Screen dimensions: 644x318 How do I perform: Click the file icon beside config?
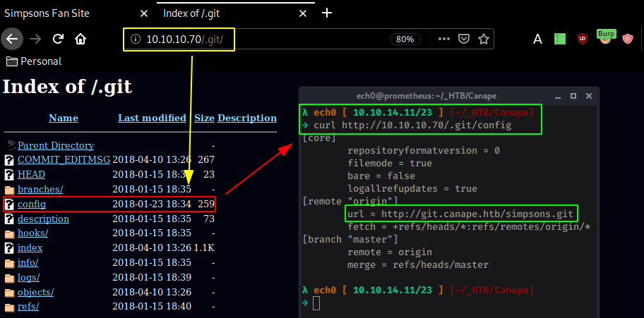click(9, 204)
